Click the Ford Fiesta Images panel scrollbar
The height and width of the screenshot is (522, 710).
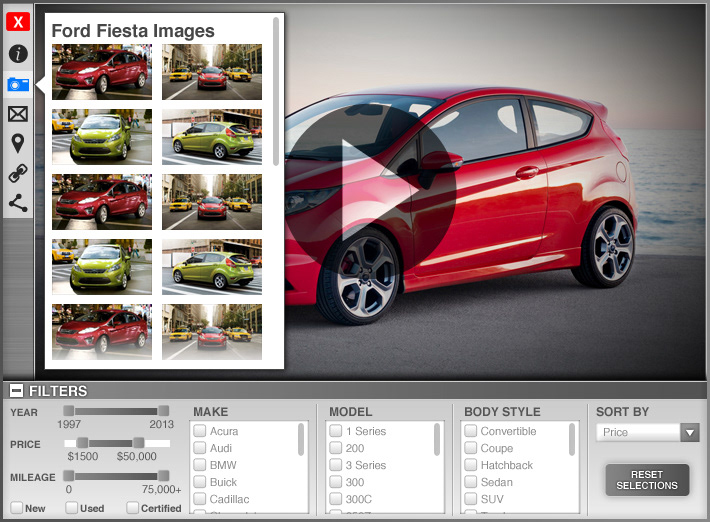(x=276, y=91)
